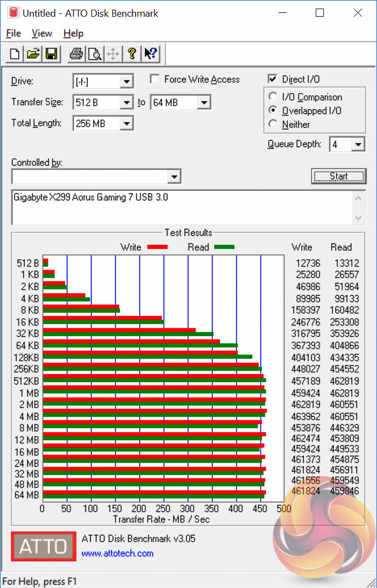Click the ATTO logo image
The image size is (377, 588).
44,546
